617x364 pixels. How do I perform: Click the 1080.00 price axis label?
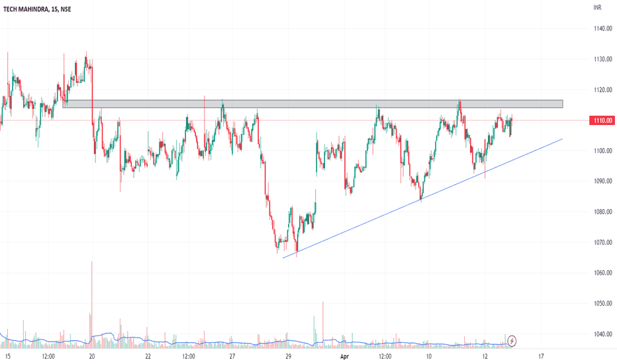pos(603,212)
